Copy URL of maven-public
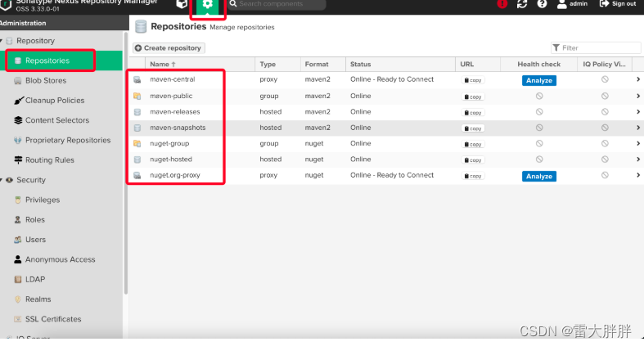This screenshot has height=346, width=644. click(473, 97)
